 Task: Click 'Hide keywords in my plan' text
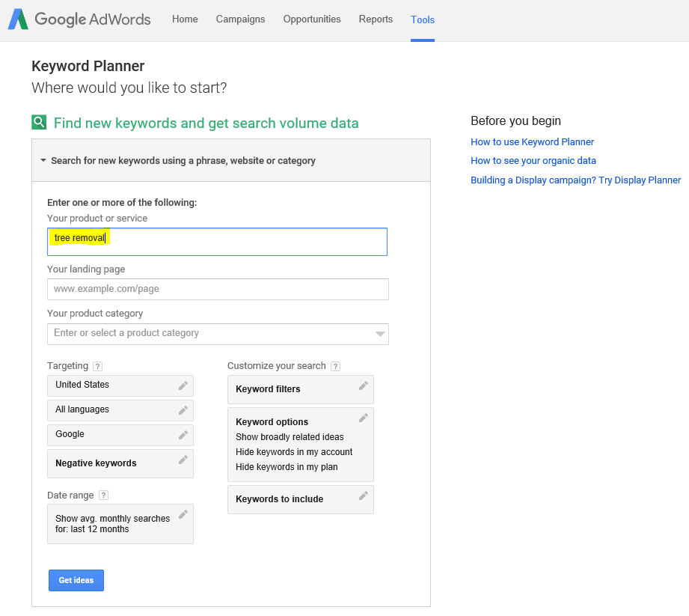pos(287,467)
